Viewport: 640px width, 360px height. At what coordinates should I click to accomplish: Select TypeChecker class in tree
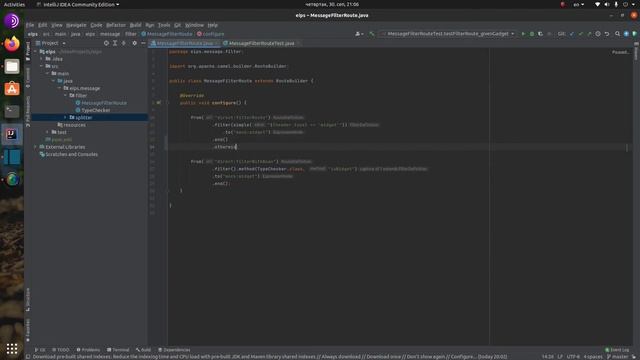click(93, 110)
